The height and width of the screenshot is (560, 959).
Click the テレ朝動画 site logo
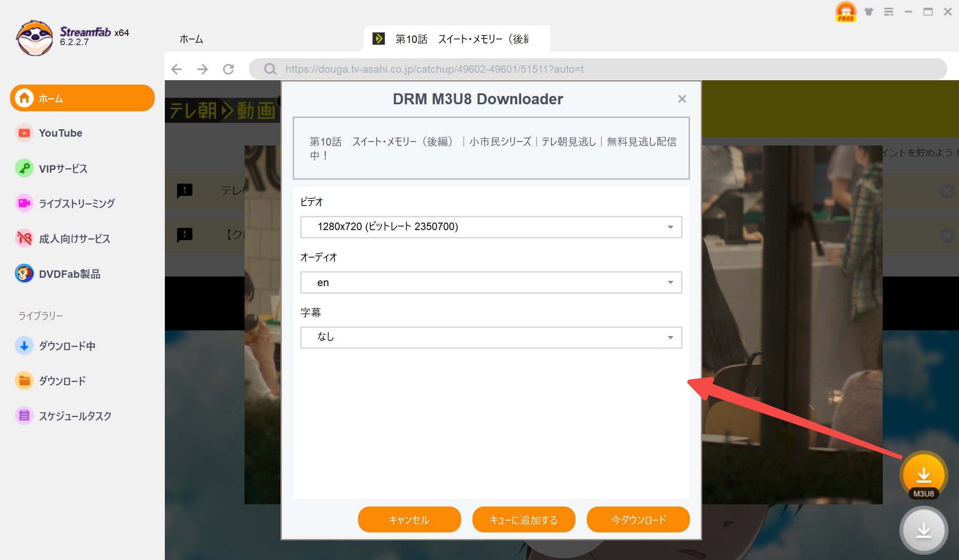(223, 110)
